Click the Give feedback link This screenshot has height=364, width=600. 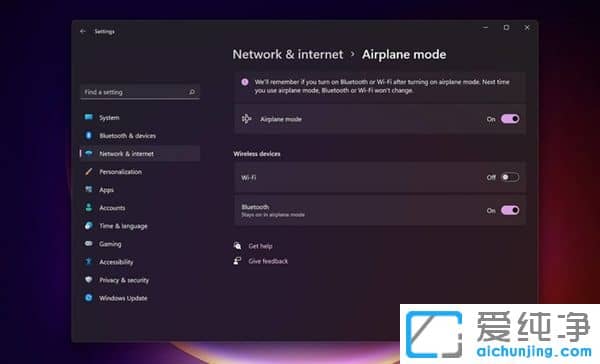[268, 261]
